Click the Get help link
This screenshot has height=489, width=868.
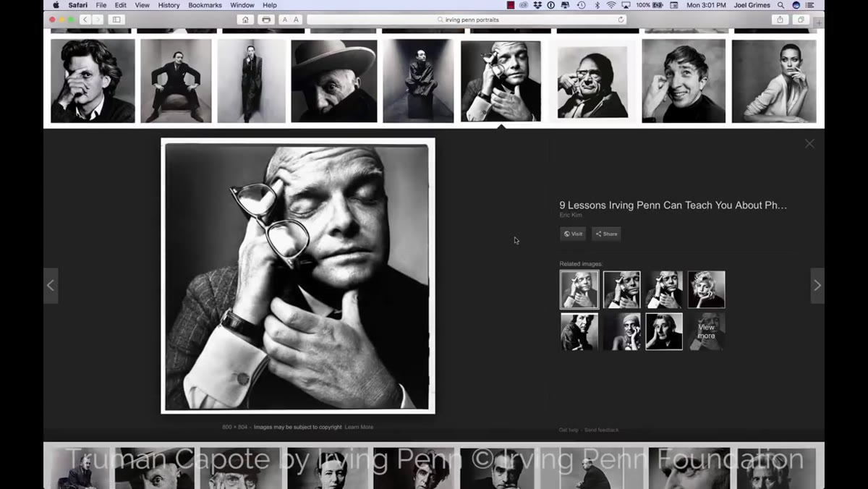[x=569, y=430]
